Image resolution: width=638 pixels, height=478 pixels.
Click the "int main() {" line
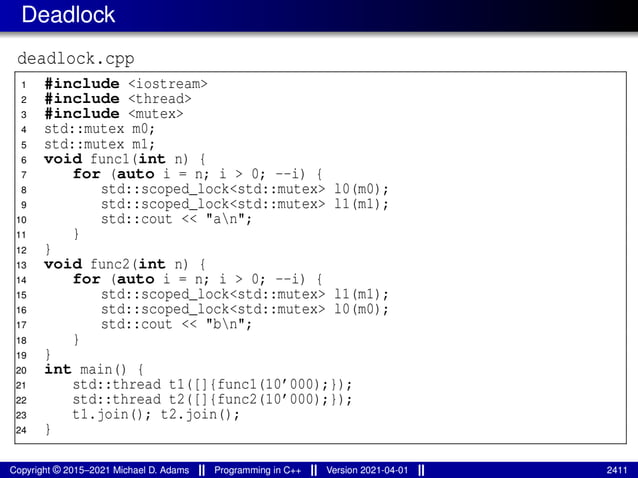click(x=94, y=370)
